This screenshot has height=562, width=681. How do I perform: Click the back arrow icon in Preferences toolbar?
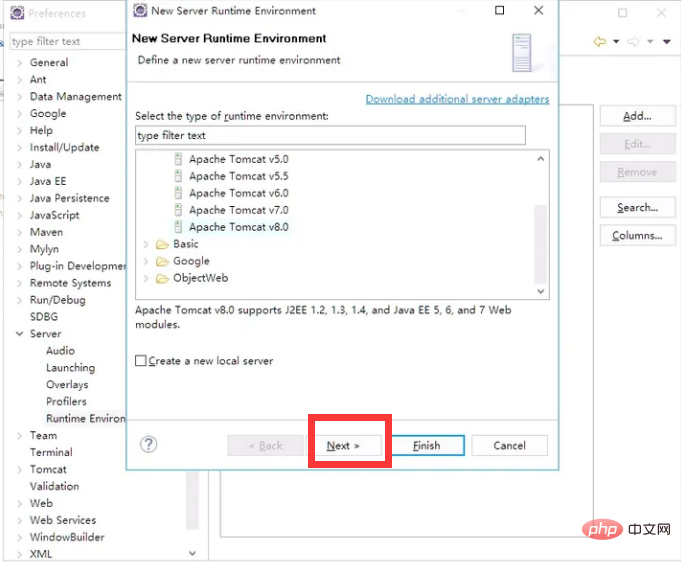coord(600,41)
